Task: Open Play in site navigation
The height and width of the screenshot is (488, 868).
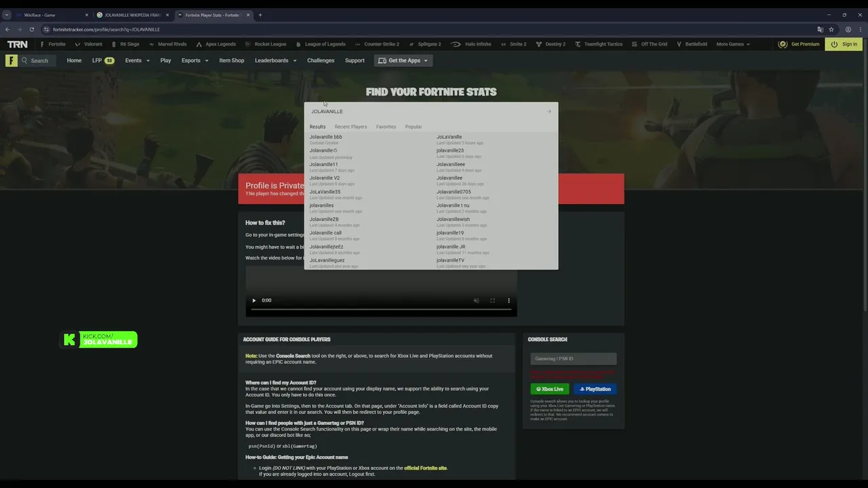Action: (x=165, y=60)
